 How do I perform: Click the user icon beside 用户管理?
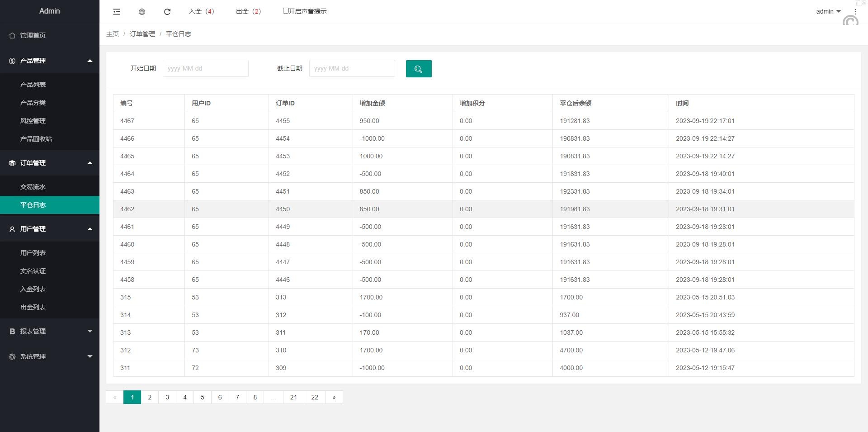click(x=12, y=229)
